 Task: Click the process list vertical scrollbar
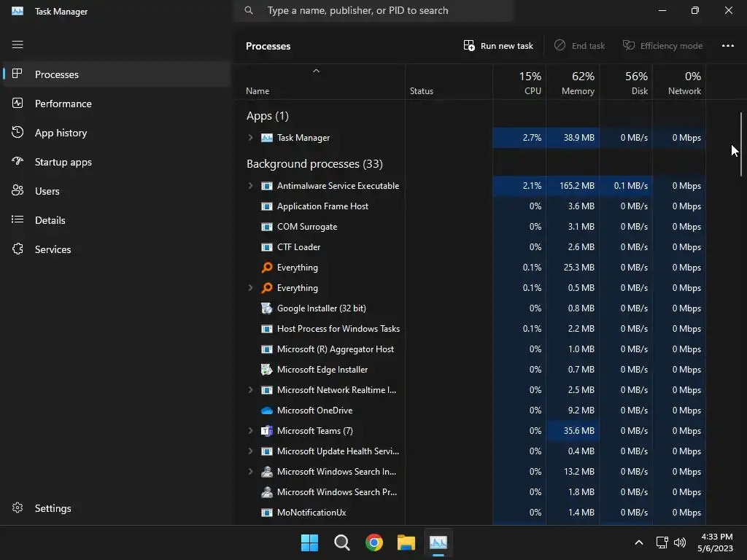click(741, 144)
